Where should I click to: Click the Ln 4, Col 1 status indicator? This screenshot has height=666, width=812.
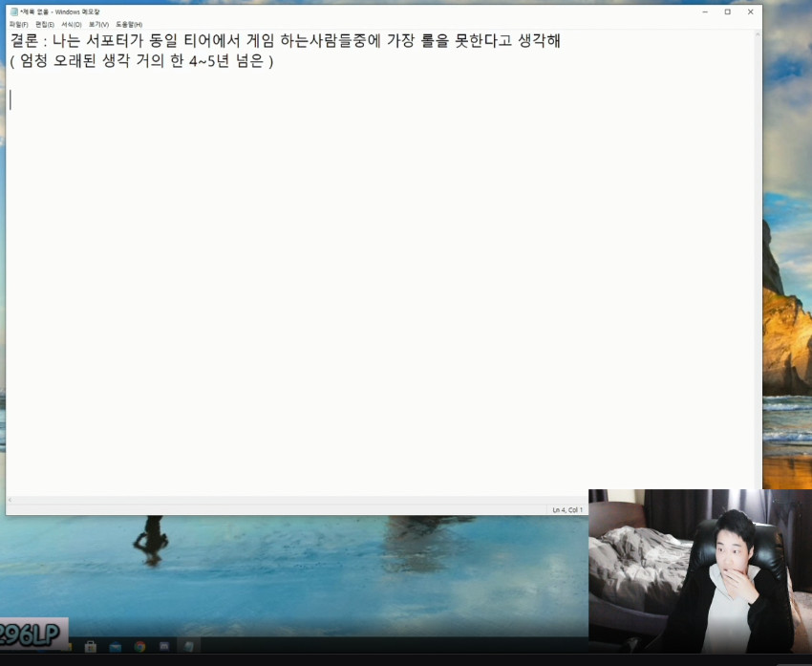tap(569, 509)
